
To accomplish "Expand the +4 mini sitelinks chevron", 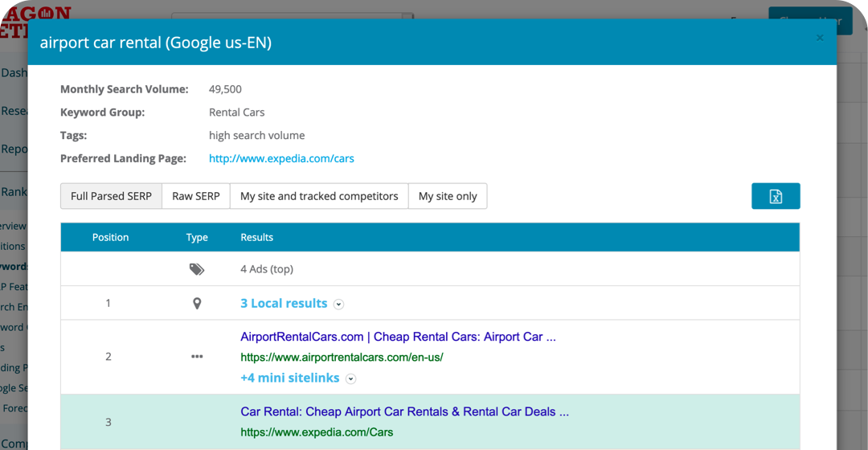I will pos(351,378).
